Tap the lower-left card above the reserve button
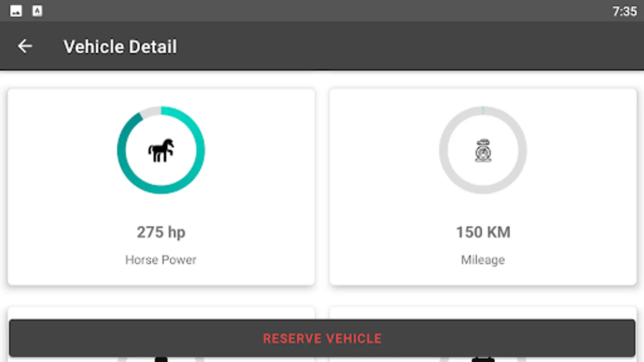Screen dimensions: 644x362 point(161,313)
